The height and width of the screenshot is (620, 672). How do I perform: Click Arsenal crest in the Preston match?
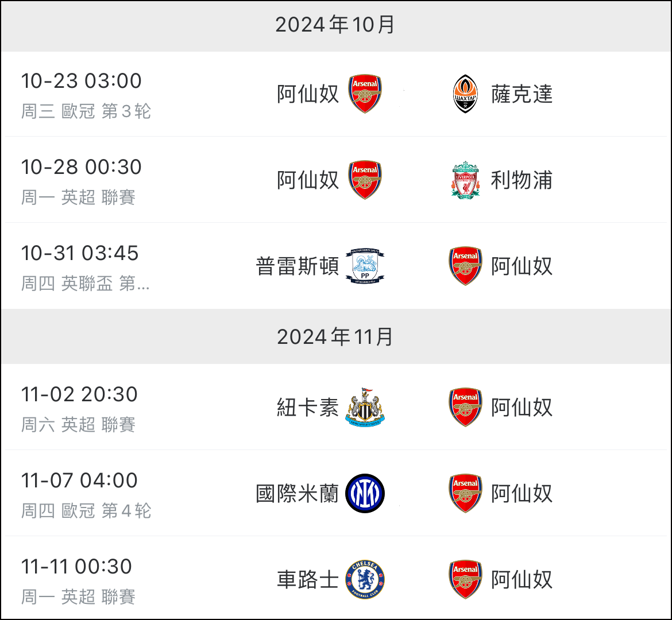point(465,266)
